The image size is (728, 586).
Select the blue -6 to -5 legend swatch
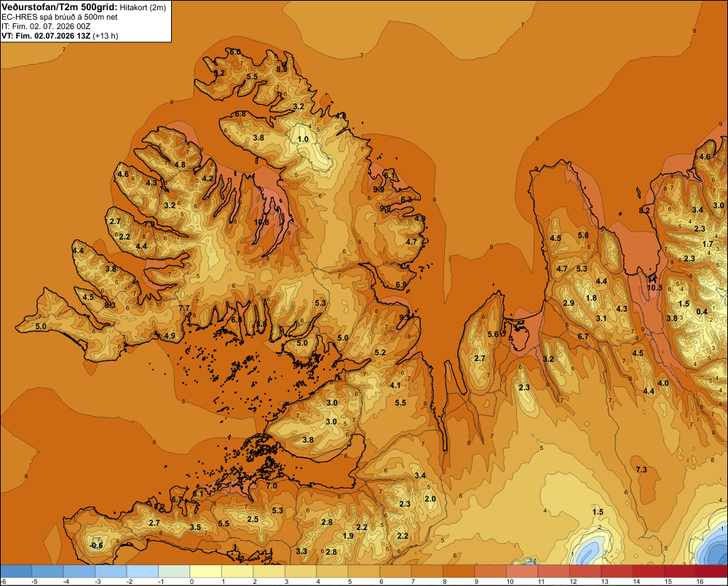point(16,571)
